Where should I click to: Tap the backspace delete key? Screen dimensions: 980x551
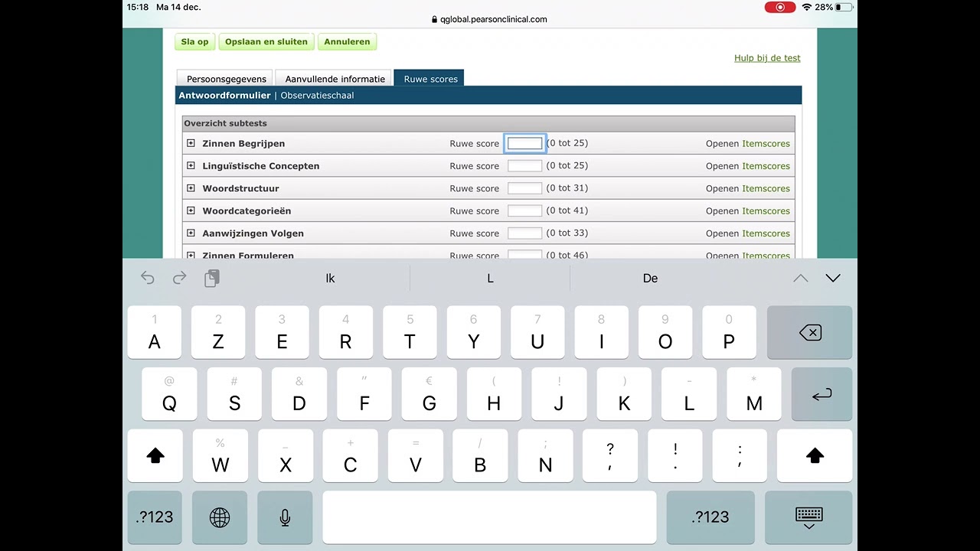[x=809, y=333]
